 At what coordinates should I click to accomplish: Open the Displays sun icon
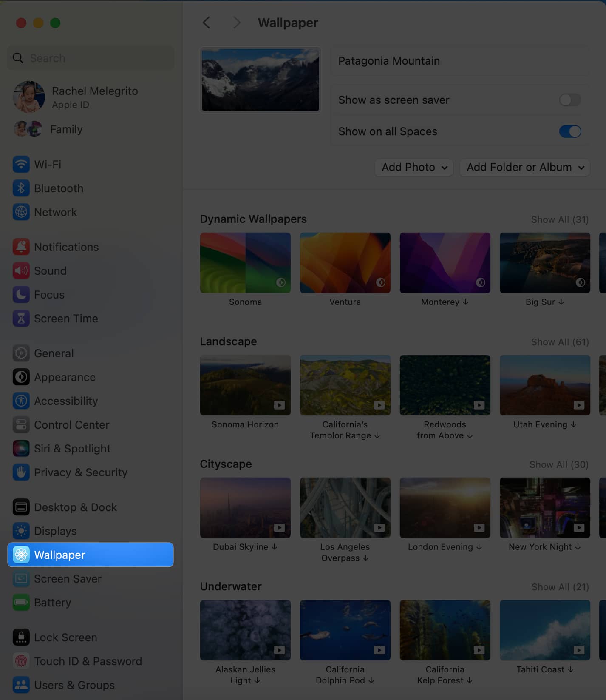coord(21,531)
